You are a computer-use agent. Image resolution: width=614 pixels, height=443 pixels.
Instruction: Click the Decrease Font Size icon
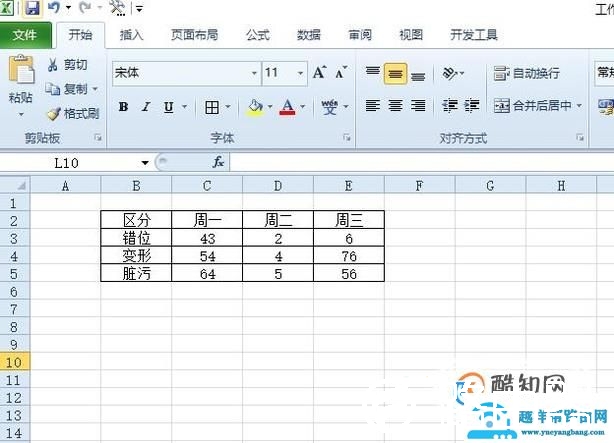coord(341,72)
